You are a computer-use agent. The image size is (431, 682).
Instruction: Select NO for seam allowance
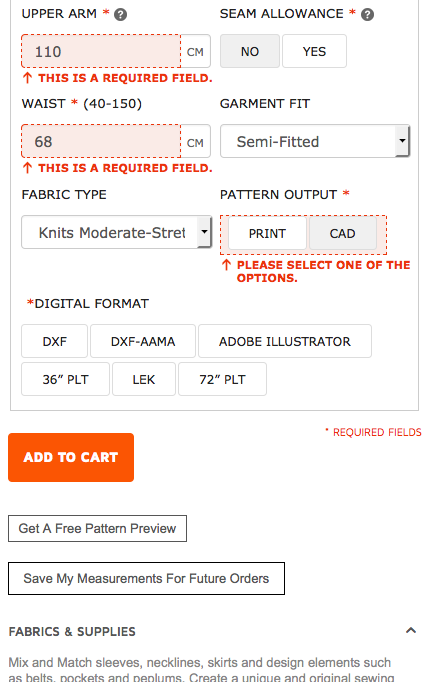pyautogui.click(x=250, y=51)
